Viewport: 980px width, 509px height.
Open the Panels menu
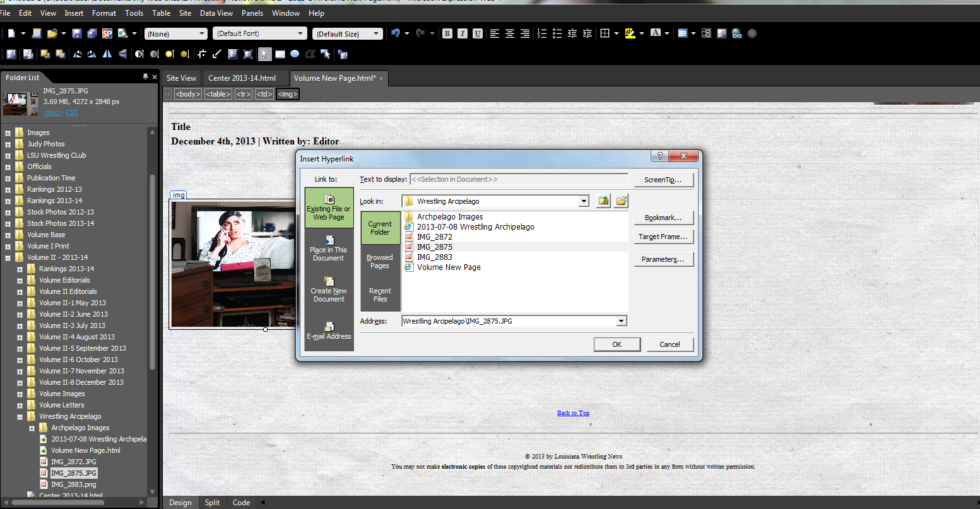252,13
